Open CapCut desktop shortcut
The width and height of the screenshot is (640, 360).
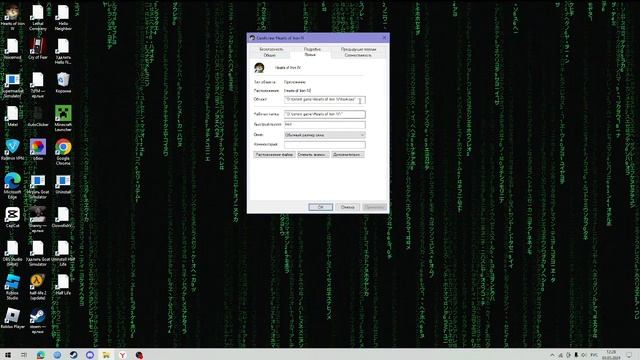coord(12,217)
